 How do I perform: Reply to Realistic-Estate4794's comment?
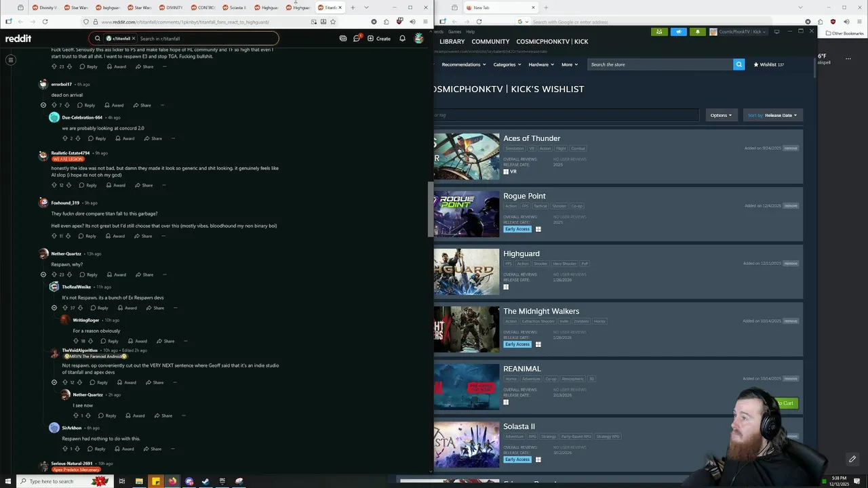[87, 185]
